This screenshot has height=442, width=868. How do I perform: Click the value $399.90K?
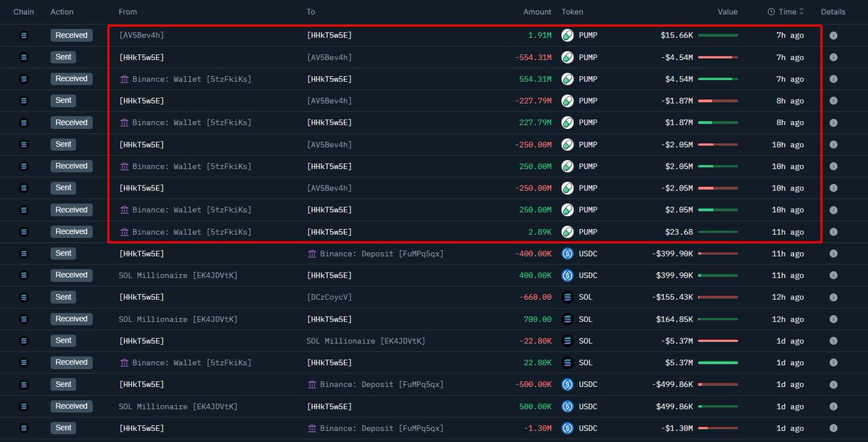pos(674,275)
